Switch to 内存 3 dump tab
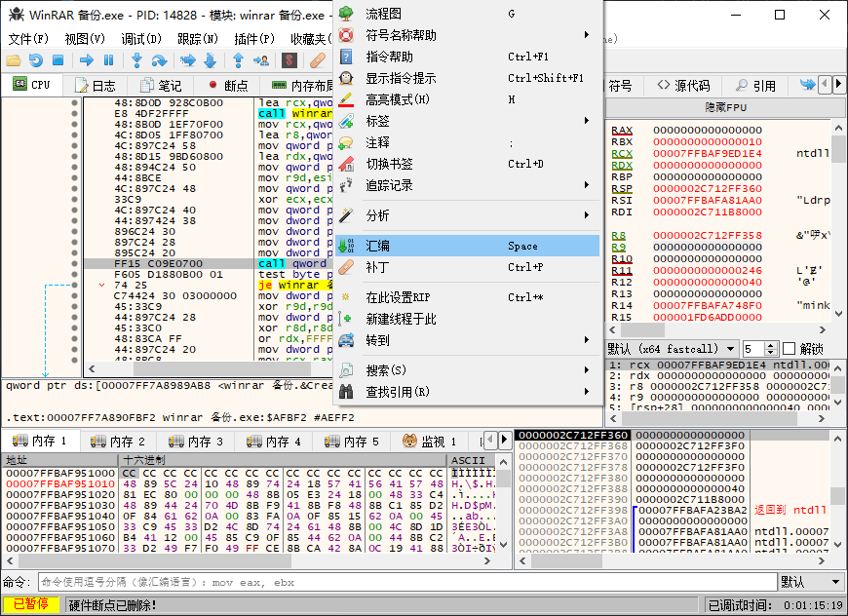The height and width of the screenshot is (616, 848). [x=195, y=442]
